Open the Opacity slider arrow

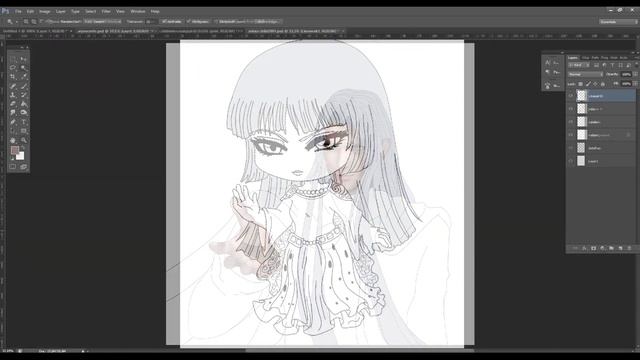point(636,74)
